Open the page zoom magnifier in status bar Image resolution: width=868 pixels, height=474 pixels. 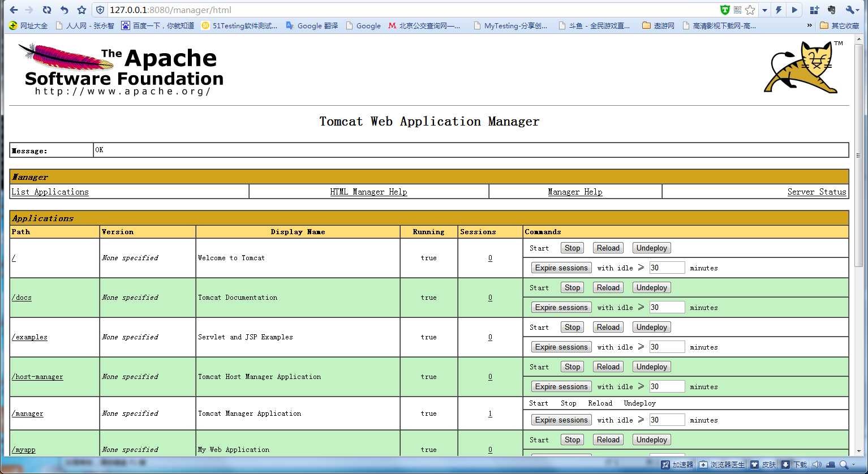(844, 464)
